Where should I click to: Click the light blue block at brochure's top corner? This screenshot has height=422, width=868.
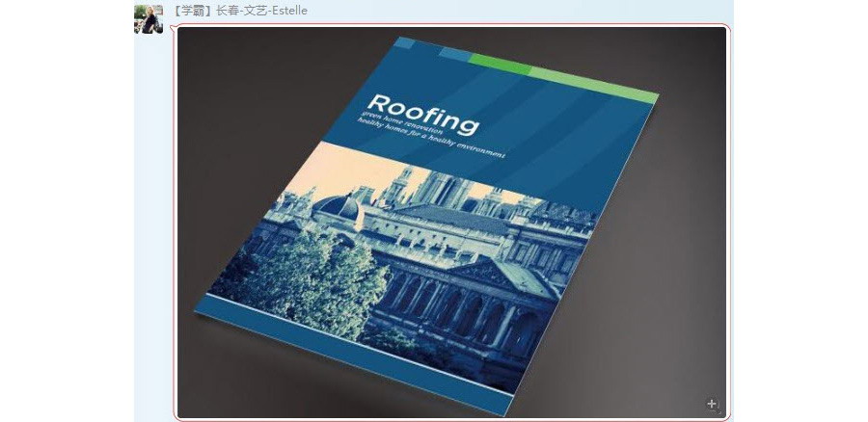click(x=406, y=42)
